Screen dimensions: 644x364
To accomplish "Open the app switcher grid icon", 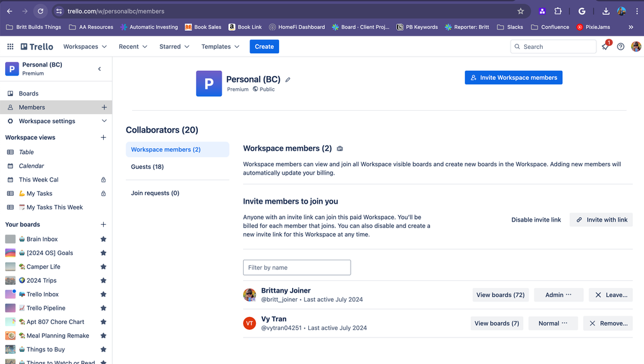I will 10,47.
